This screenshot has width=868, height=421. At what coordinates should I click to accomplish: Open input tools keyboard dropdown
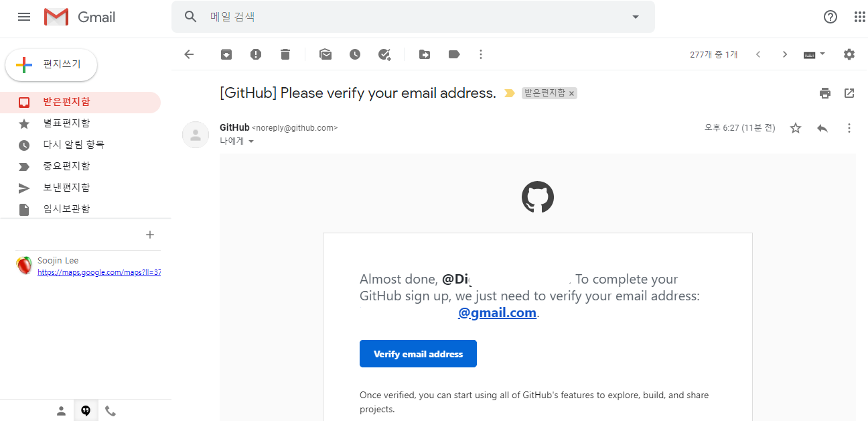814,54
